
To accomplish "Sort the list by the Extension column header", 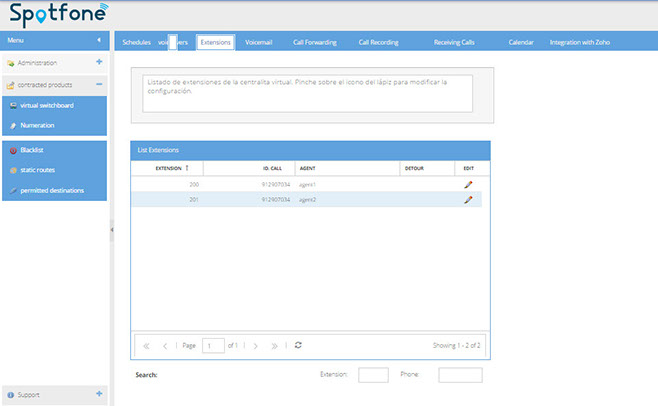I will (171, 168).
